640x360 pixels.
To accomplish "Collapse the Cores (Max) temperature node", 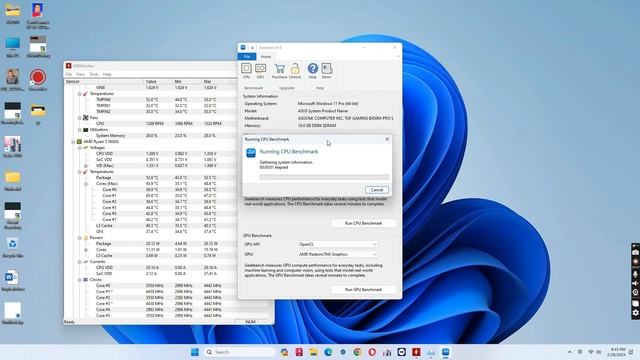I will [x=86, y=184].
